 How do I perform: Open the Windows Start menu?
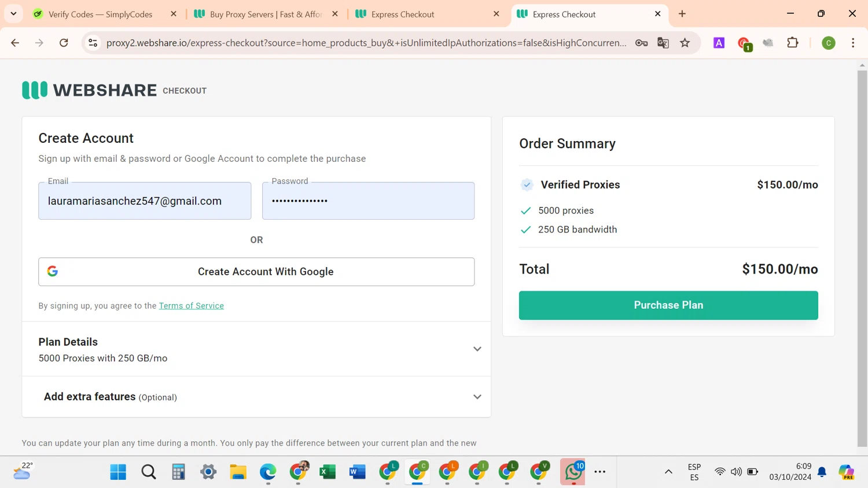[118, 472]
